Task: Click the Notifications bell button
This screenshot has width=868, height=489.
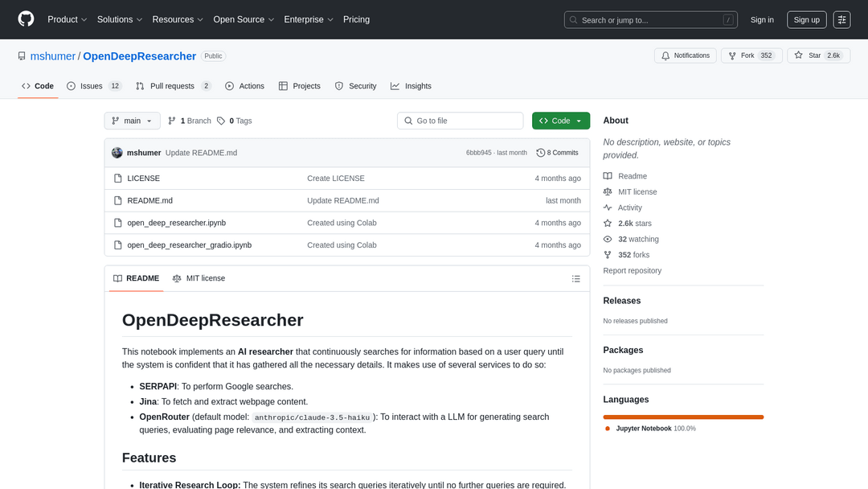Action: point(686,55)
